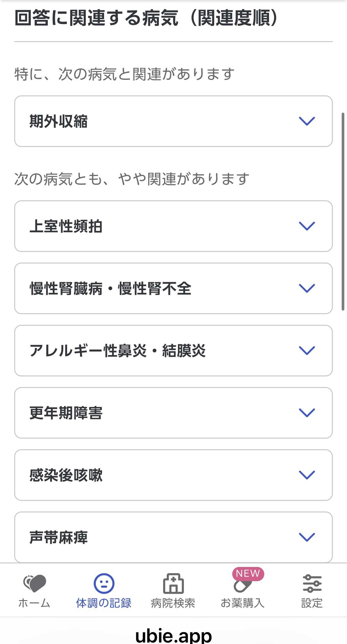Toggle the 更年期障害 chevron arrow
Screen dimensions: 347x644
pos(307,413)
